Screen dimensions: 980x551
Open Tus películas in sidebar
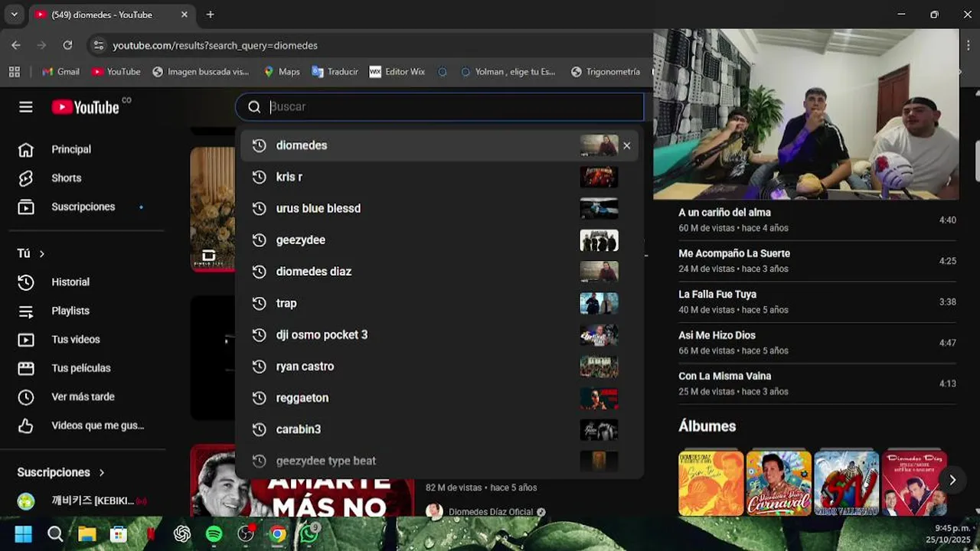tap(80, 368)
